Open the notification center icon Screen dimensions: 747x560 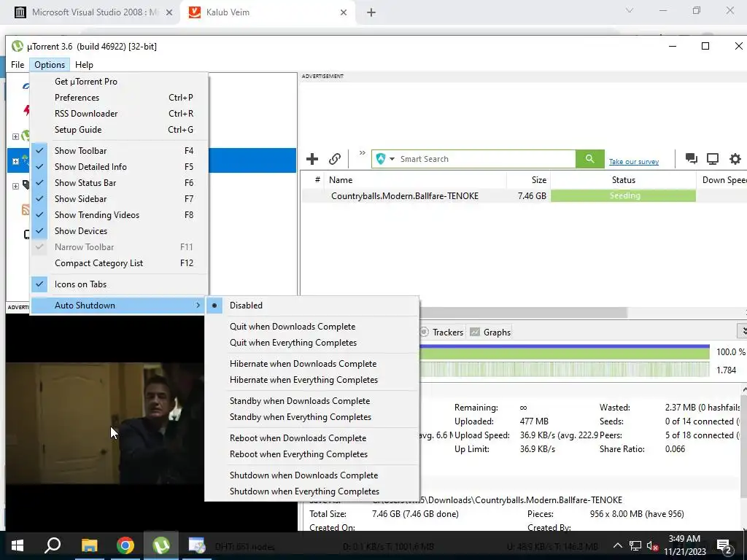[724, 546]
